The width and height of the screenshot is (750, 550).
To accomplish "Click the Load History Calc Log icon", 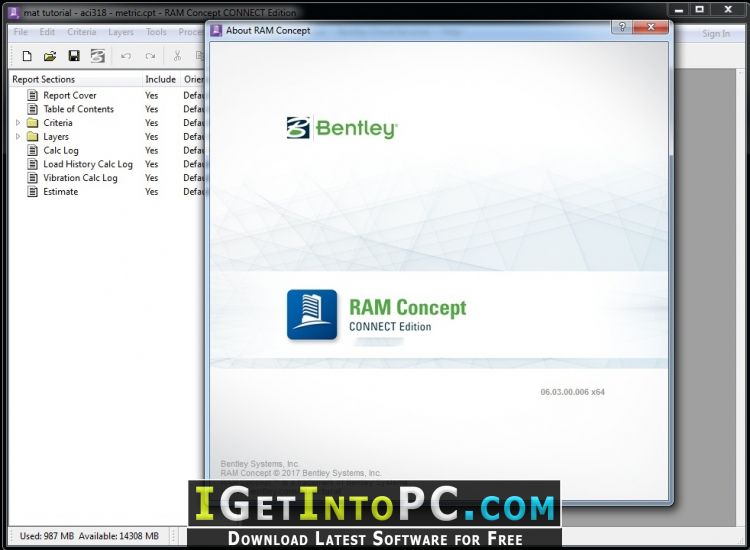I will coord(33,164).
